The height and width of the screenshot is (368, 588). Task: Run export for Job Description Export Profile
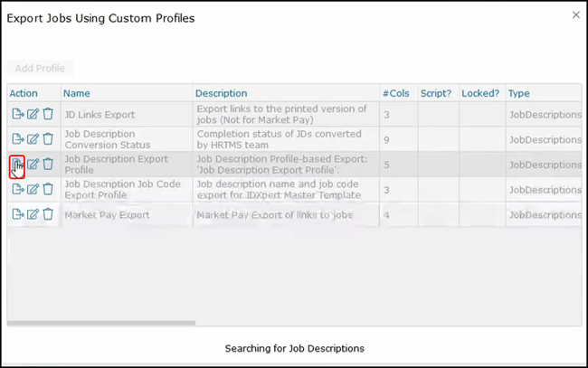click(17, 164)
